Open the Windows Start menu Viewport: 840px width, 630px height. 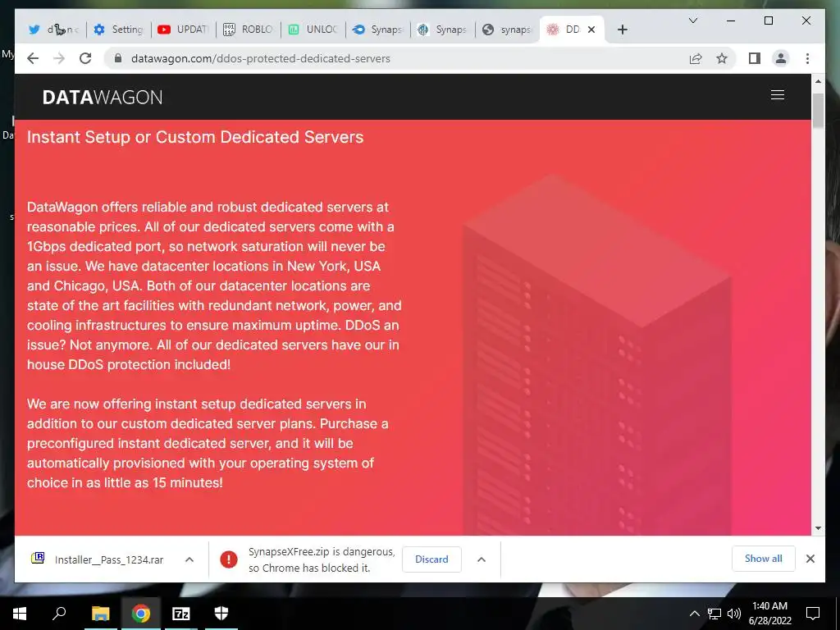tap(20, 614)
